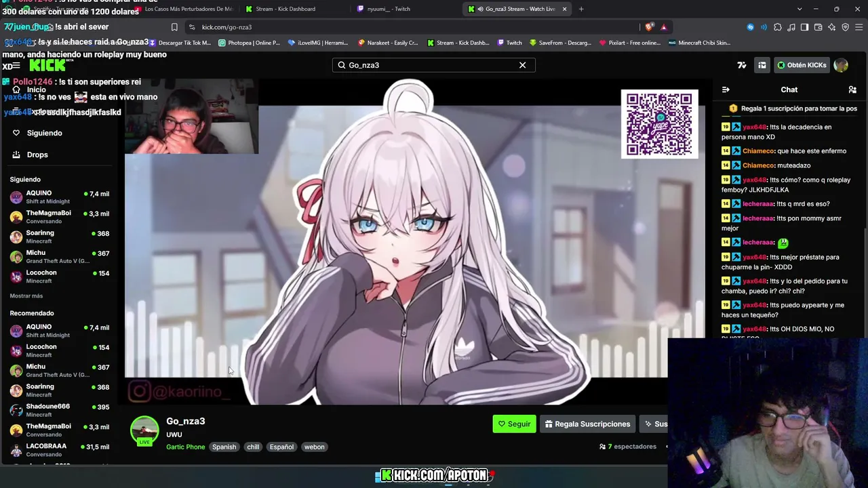Toggle the browser sidebar panel icon
This screenshot has width=868, height=488.
(804, 27)
